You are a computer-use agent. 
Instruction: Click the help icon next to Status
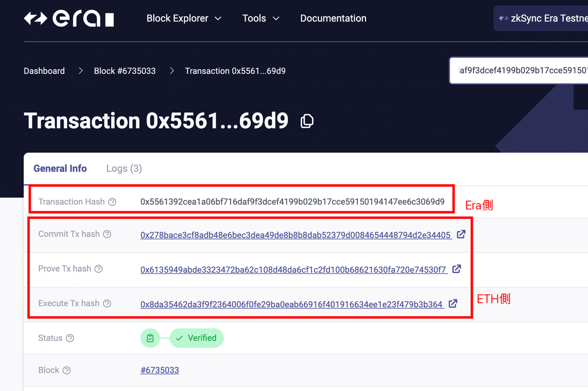[70, 338]
